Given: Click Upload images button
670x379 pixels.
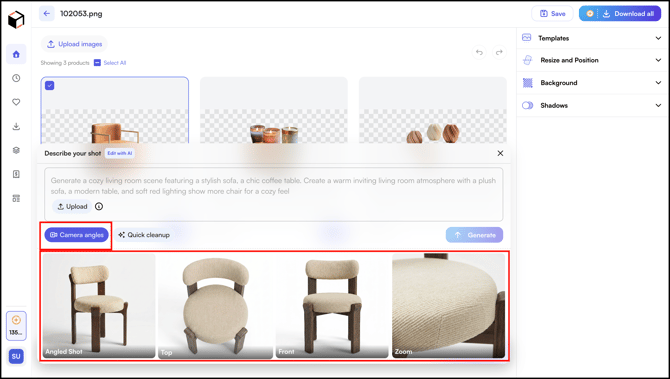Looking at the screenshot, I should [x=74, y=44].
